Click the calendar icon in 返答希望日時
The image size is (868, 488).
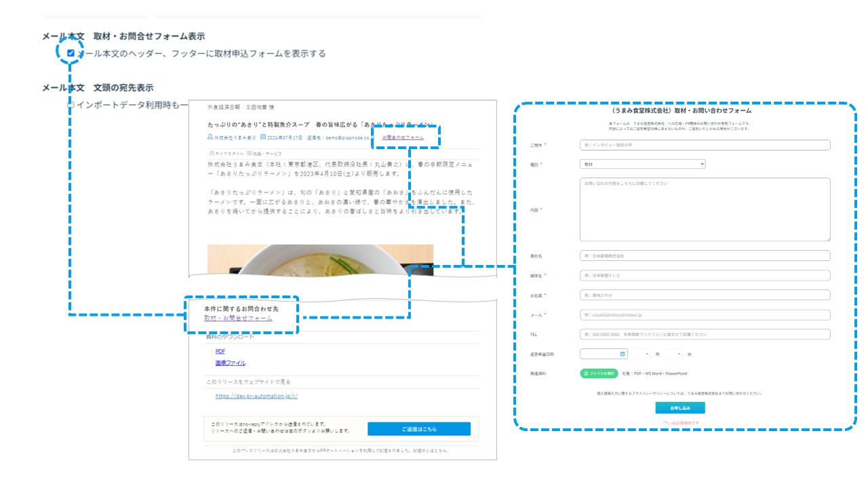pyautogui.click(x=623, y=354)
